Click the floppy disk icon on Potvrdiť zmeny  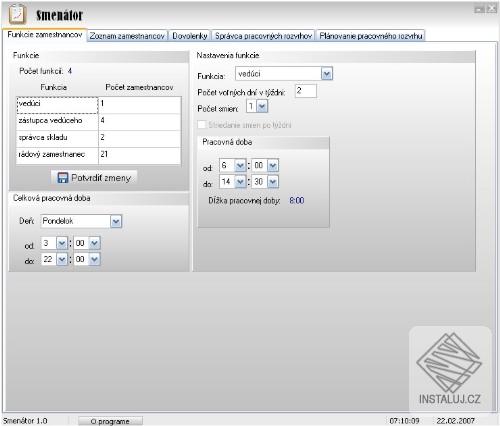tap(62, 178)
